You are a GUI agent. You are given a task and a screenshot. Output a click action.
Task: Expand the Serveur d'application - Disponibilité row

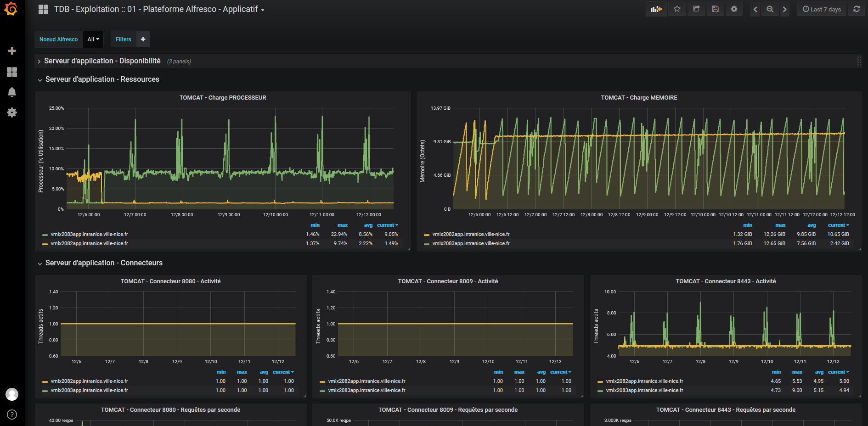point(102,61)
